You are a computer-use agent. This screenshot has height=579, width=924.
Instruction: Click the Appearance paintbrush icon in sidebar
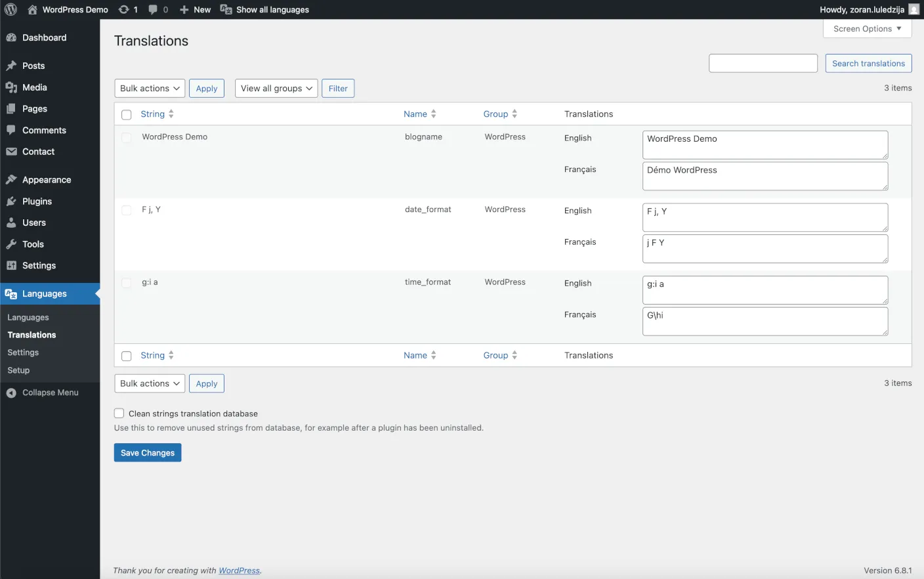click(x=11, y=180)
